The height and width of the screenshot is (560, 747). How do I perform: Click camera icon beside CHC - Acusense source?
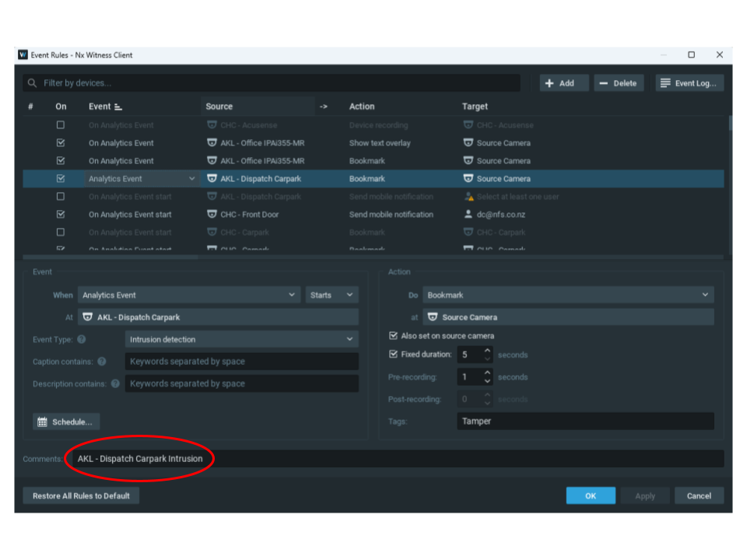point(212,124)
